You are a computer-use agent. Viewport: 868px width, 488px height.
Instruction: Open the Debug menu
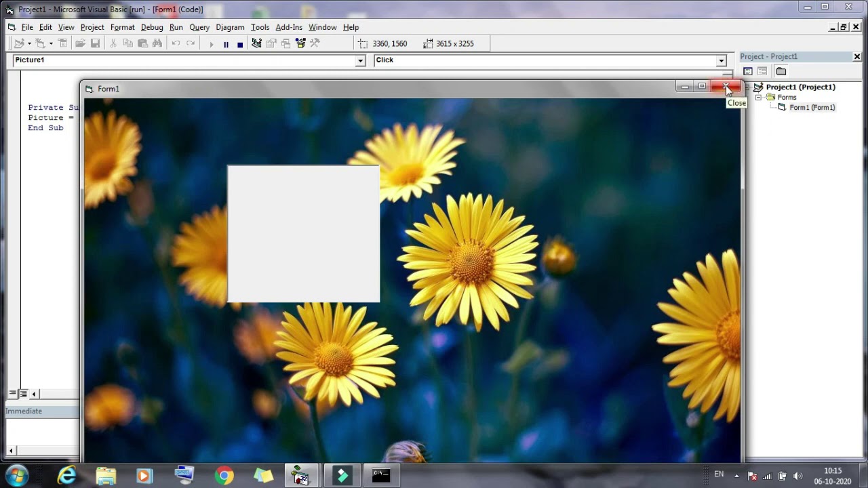[x=152, y=27]
